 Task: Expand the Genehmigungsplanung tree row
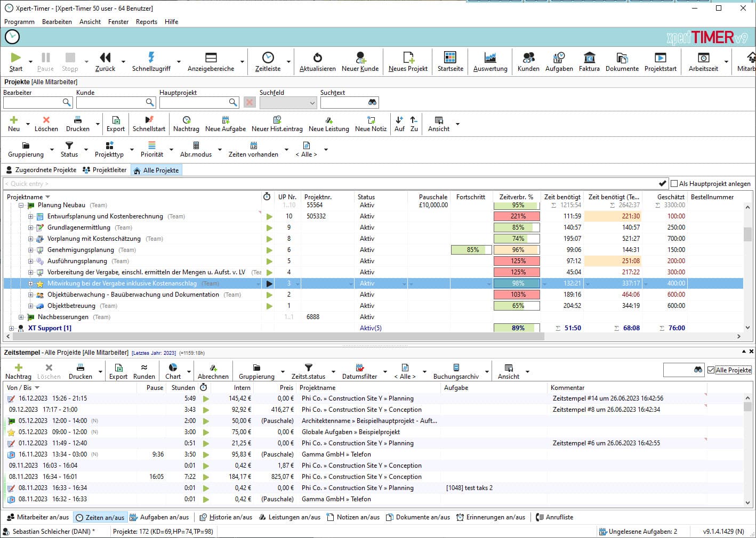30,250
